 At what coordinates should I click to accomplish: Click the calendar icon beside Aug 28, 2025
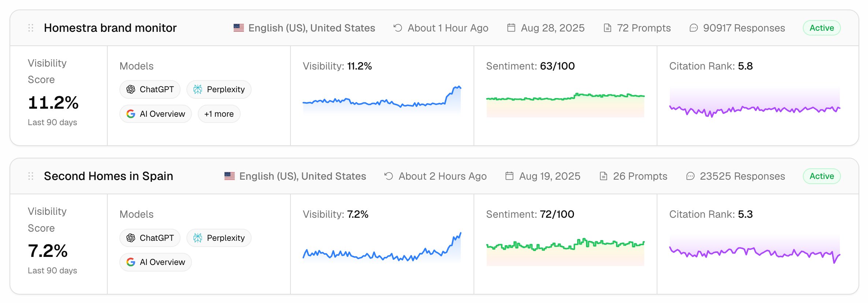(x=511, y=28)
